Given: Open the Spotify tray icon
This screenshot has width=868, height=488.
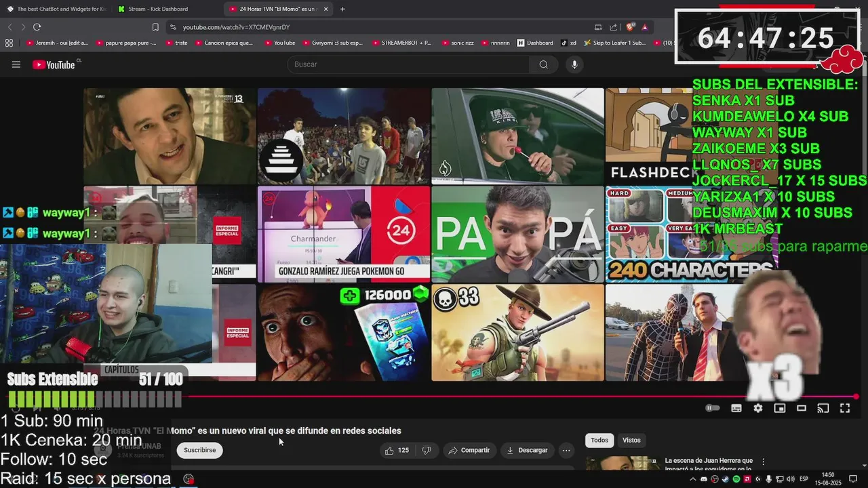Looking at the screenshot, I should (x=736, y=479).
